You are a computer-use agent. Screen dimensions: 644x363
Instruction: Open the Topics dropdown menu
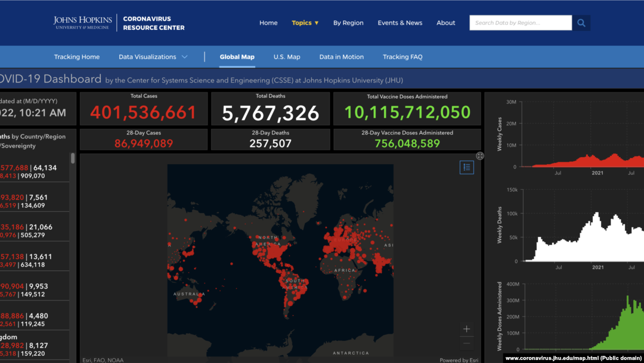pos(305,23)
